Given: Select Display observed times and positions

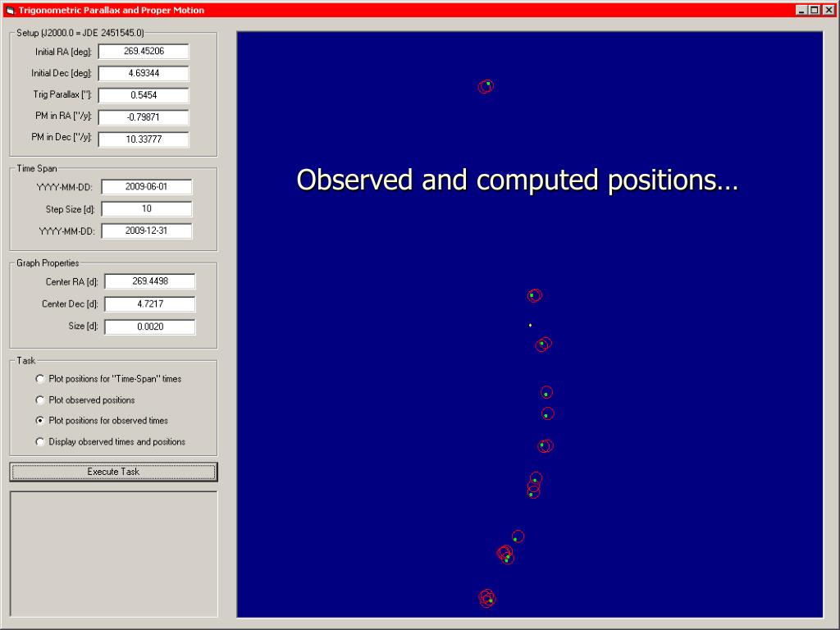Looking at the screenshot, I should pyautogui.click(x=111, y=442).
